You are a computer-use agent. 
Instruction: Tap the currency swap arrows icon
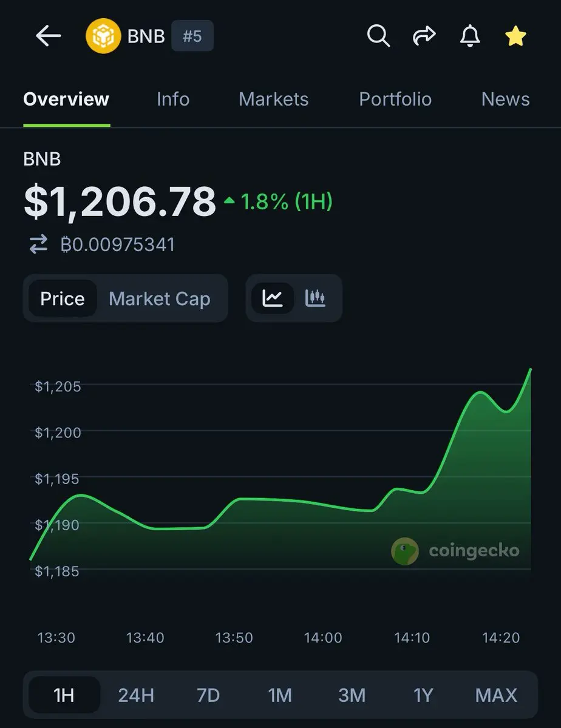(38, 244)
